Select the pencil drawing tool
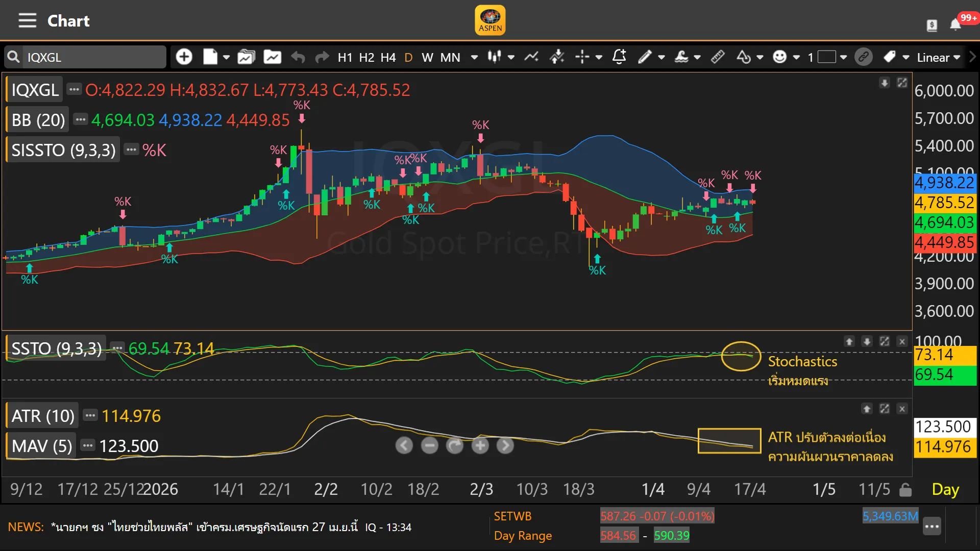 (x=645, y=57)
